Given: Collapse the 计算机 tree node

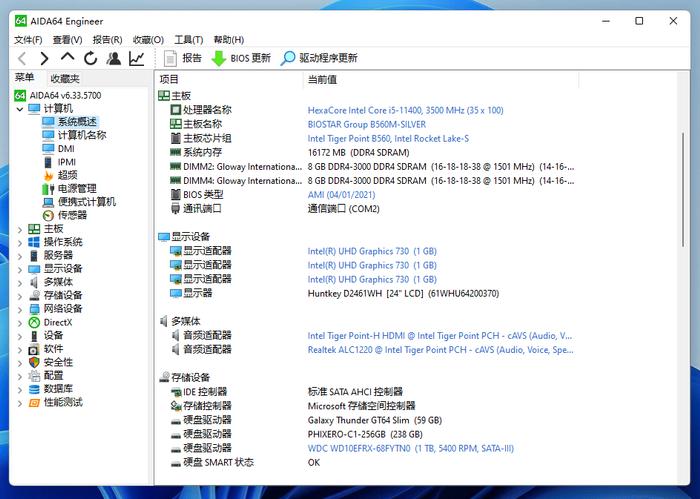Looking at the screenshot, I should 20,108.
